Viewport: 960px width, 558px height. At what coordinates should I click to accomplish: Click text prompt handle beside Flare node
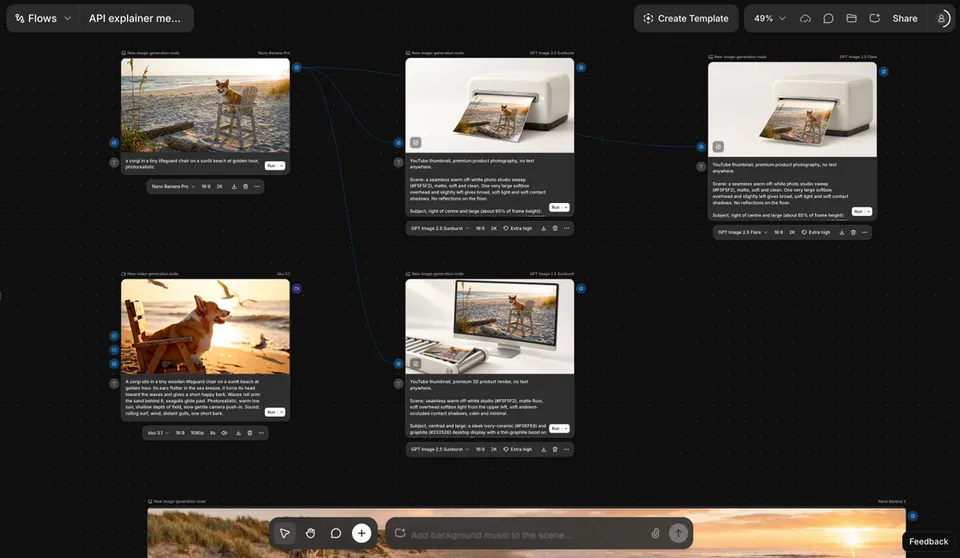(701, 167)
